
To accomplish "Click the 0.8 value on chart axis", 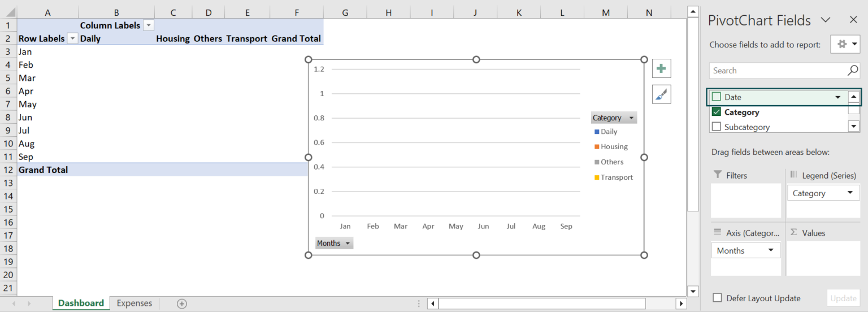I will tap(319, 118).
